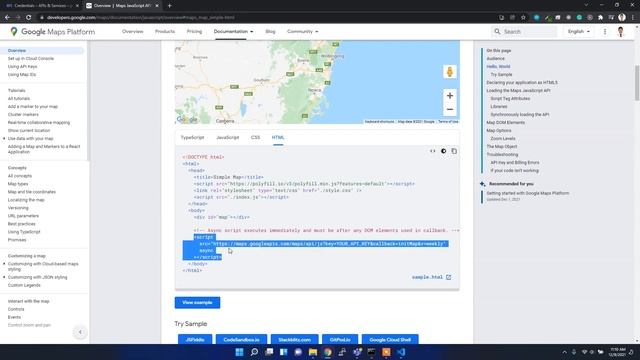Open Set up in Cloud Console sidebar link
The width and height of the screenshot is (640, 360).
coord(31,58)
